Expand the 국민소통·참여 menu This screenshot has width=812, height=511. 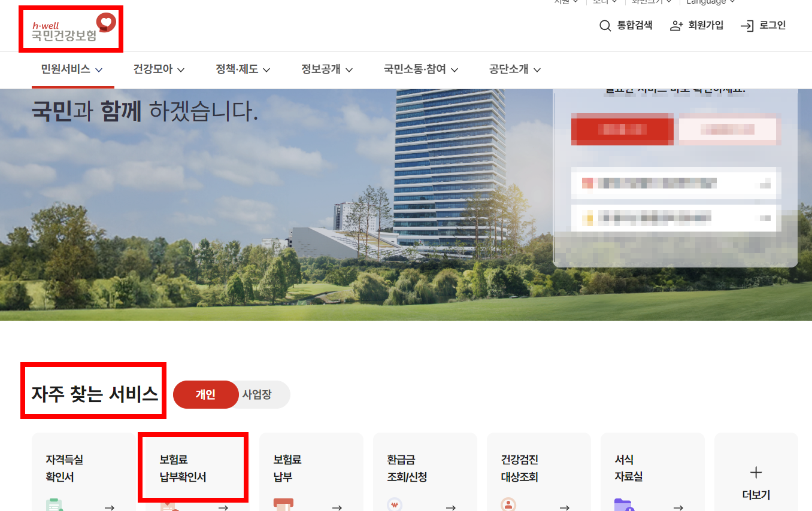click(x=421, y=69)
